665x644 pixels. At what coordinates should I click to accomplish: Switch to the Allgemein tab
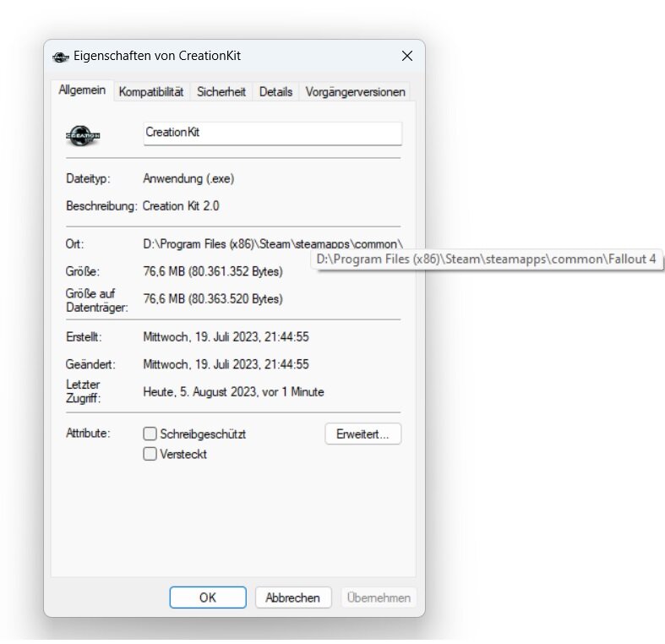coord(82,90)
